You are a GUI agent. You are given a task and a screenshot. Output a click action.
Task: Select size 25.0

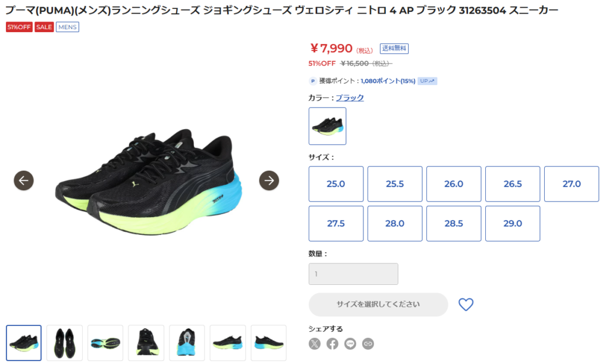pyautogui.click(x=336, y=184)
